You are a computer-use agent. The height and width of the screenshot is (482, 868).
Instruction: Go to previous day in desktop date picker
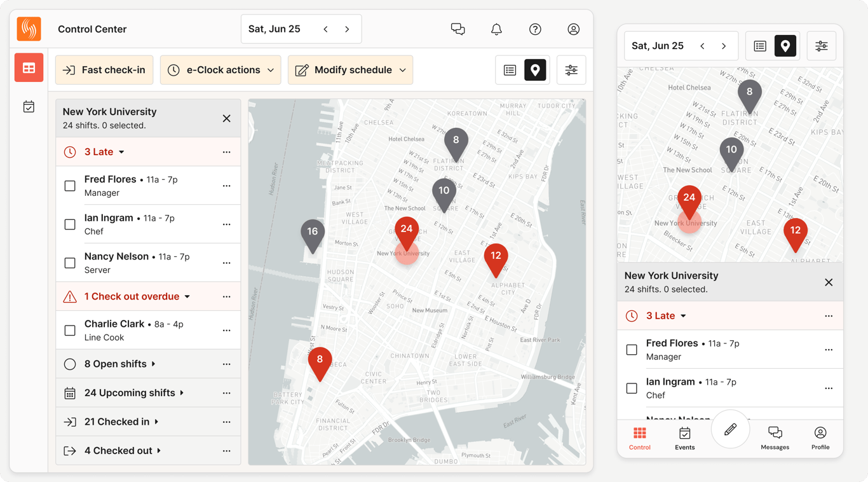click(x=326, y=29)
